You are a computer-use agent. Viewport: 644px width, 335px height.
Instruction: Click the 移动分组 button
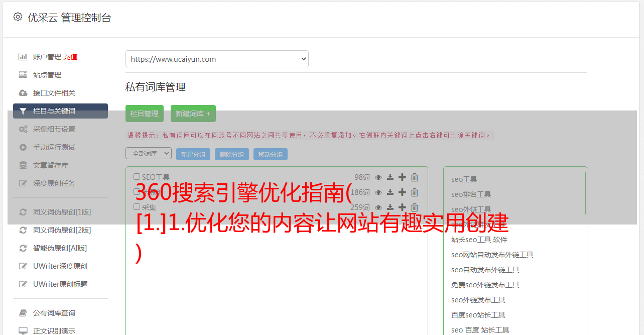271,154
